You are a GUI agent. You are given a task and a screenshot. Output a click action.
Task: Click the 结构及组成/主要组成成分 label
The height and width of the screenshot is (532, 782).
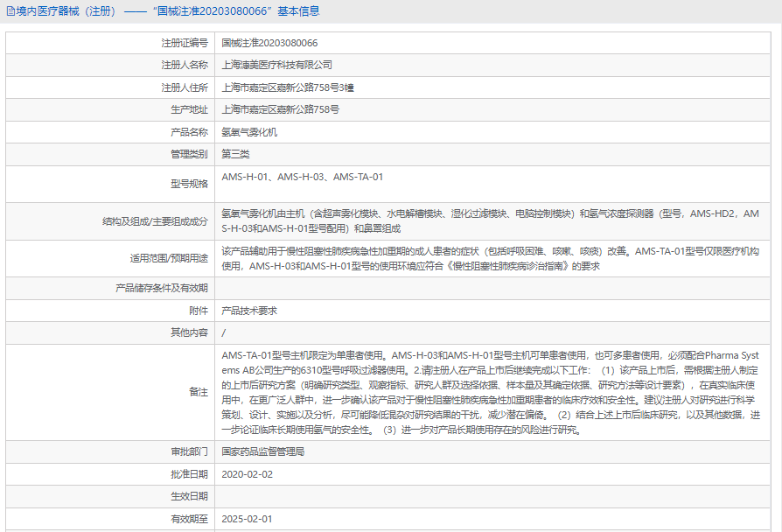click(155, 221)
